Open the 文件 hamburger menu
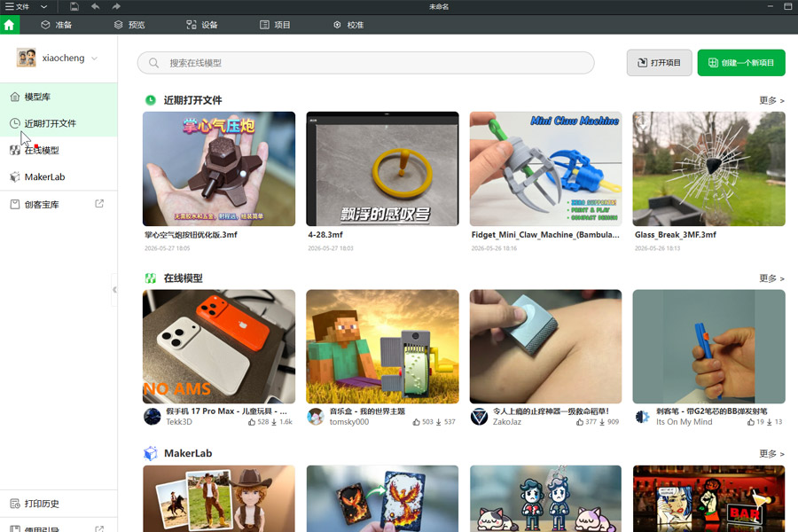Viewport: 798px width, 532px height. pos(17,6)
